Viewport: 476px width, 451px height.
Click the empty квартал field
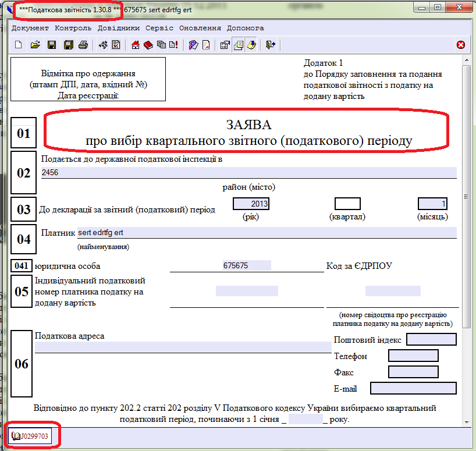[347, 204]
